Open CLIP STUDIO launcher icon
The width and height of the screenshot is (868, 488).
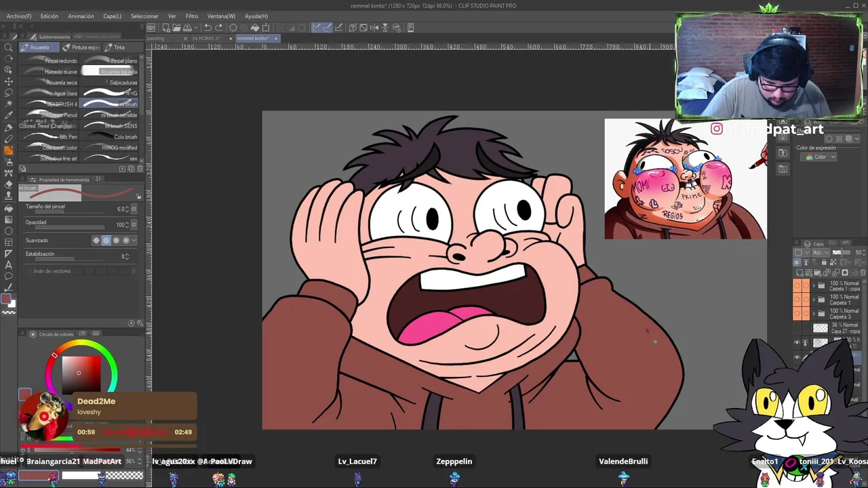[x=151, y=28]
